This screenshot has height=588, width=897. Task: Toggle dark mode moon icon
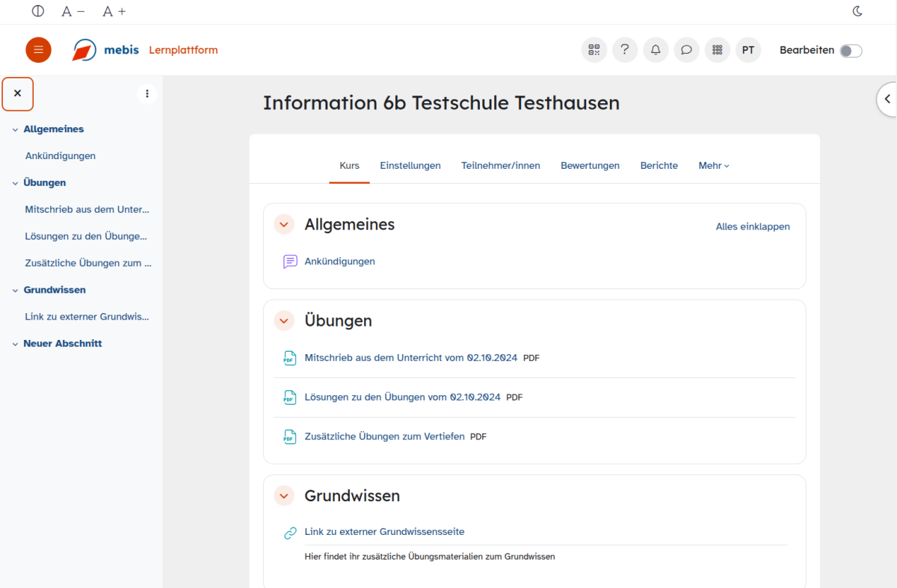(x=857, y=11)
